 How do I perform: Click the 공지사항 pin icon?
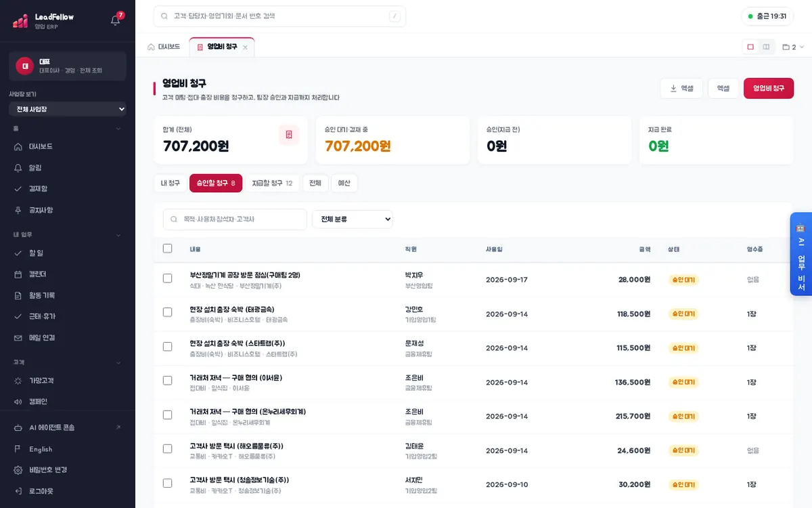click(x=18, y=210)
